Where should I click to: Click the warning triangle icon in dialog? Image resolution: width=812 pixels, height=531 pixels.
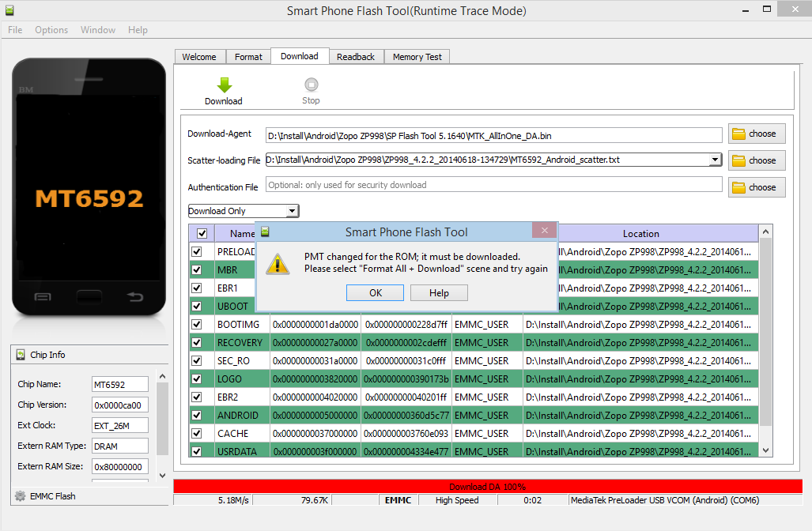(x=278, y=264)
